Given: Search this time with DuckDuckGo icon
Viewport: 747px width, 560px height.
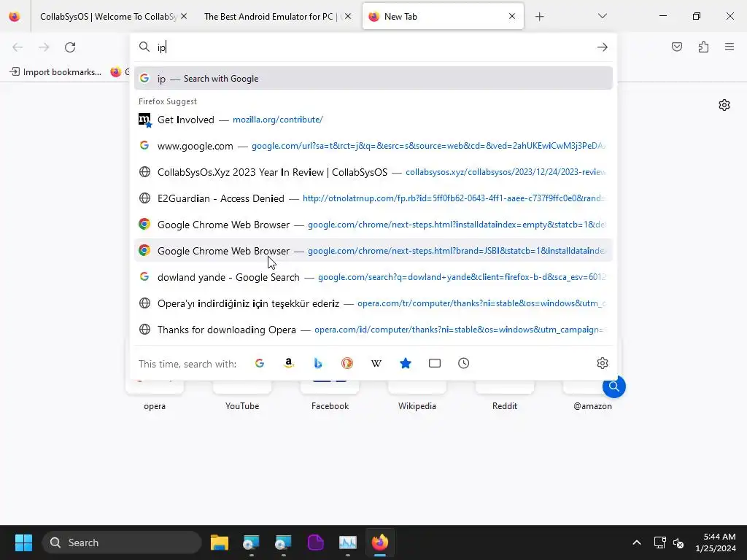Looking at the screenshot, I should pyautogui.click(x=347, y=363).
